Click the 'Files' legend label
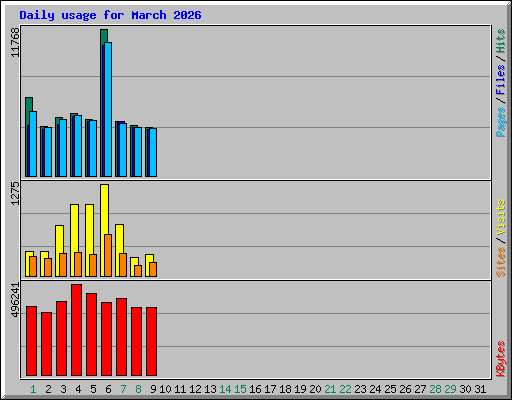 [x=501, y=80]
